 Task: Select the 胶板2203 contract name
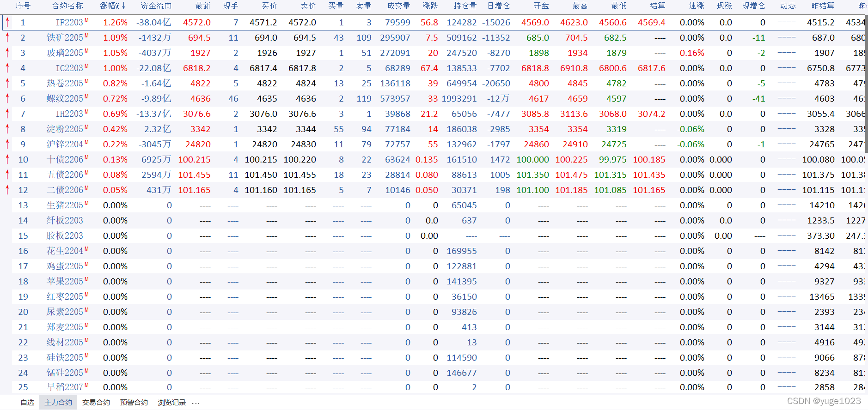coord(65,235)
